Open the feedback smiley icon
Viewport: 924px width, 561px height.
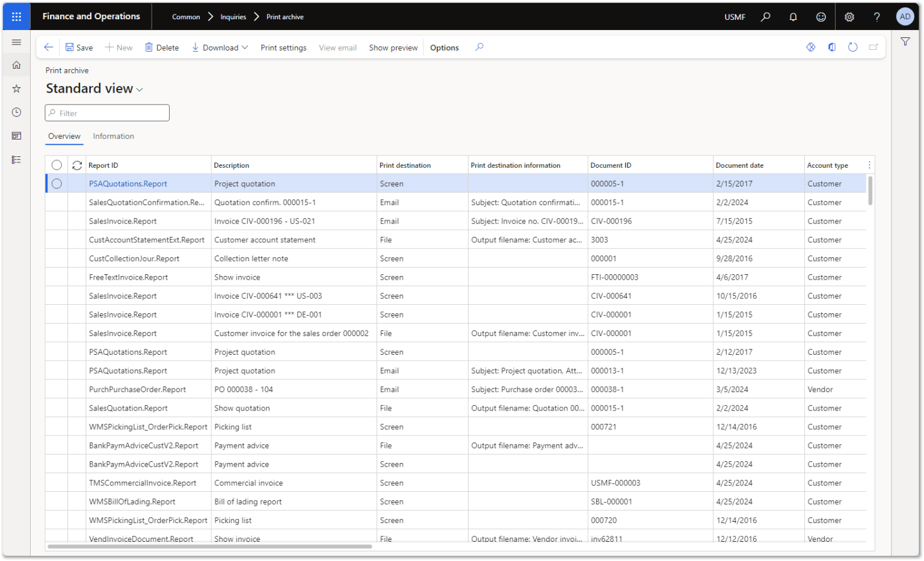821,17
